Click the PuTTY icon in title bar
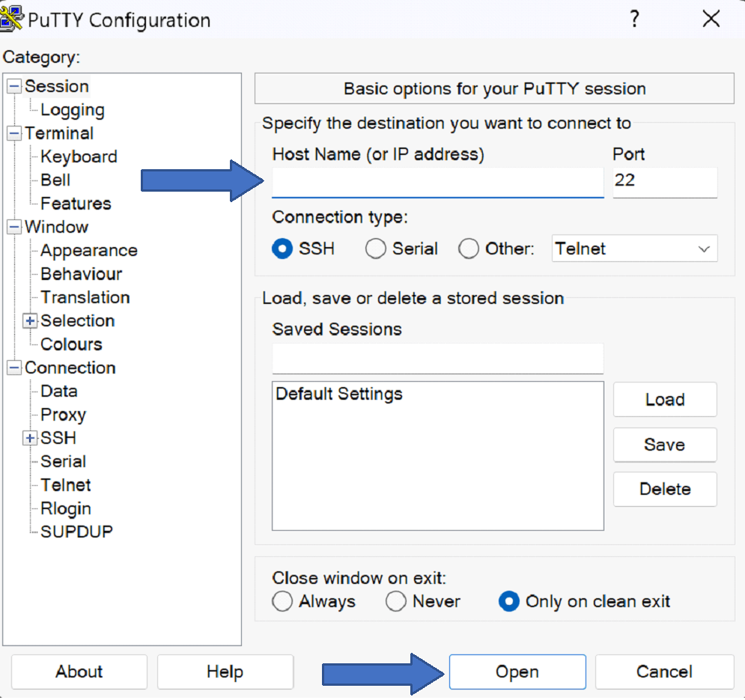Image resolution: width=745 pixels, height=700 pixels. tap(13, 19)
